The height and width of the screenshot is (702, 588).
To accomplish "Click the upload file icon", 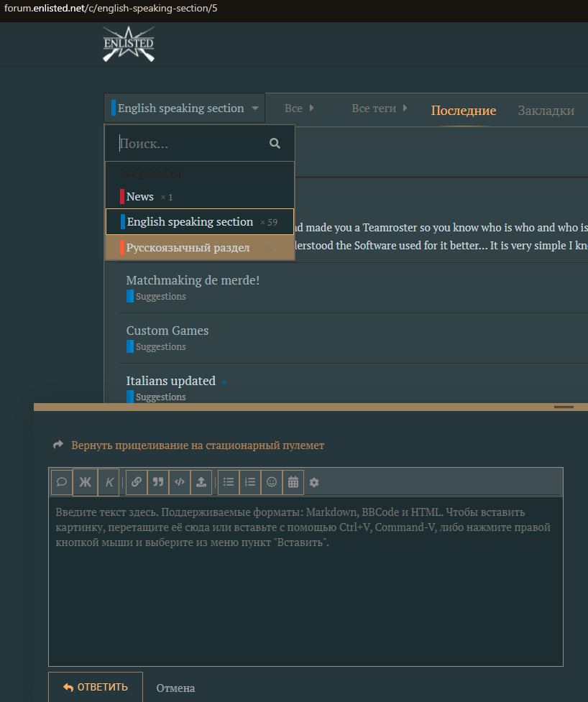I will tap(201, 482).
